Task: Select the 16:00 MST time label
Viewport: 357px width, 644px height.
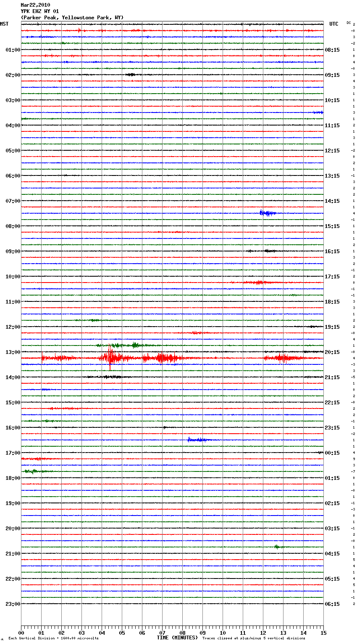Action: (x=13, y=428)
